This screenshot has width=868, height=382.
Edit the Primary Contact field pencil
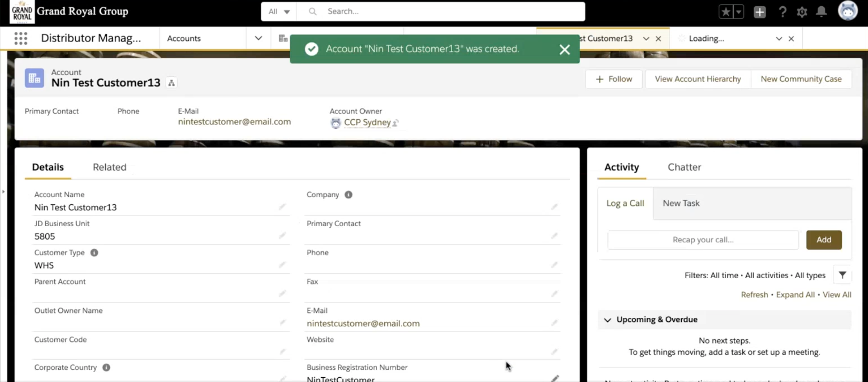(x=554, y=236)
